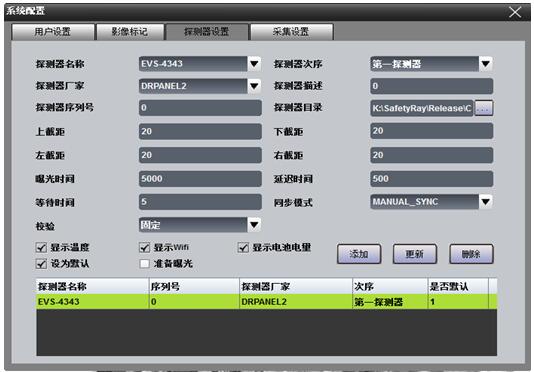The height and width of the screenshot is (372, 534).
Task: Click the 更新 button
Action: click(x=415, y=254)
